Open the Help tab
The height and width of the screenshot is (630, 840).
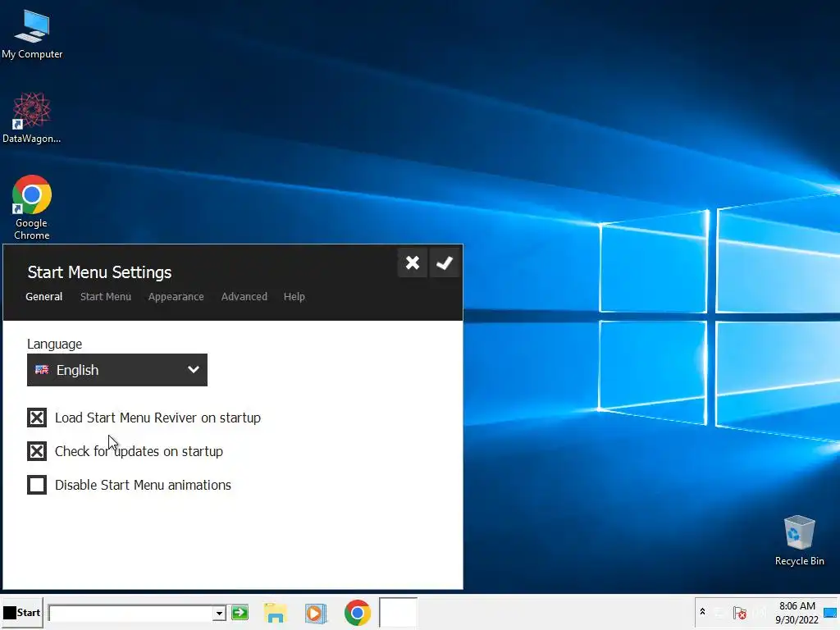[294, 297]
